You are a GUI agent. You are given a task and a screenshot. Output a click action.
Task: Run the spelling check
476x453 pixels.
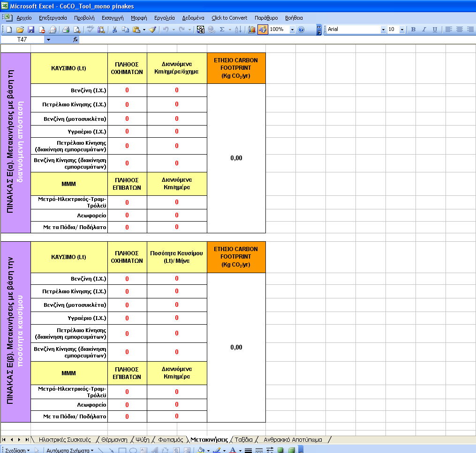click(90, 30)
